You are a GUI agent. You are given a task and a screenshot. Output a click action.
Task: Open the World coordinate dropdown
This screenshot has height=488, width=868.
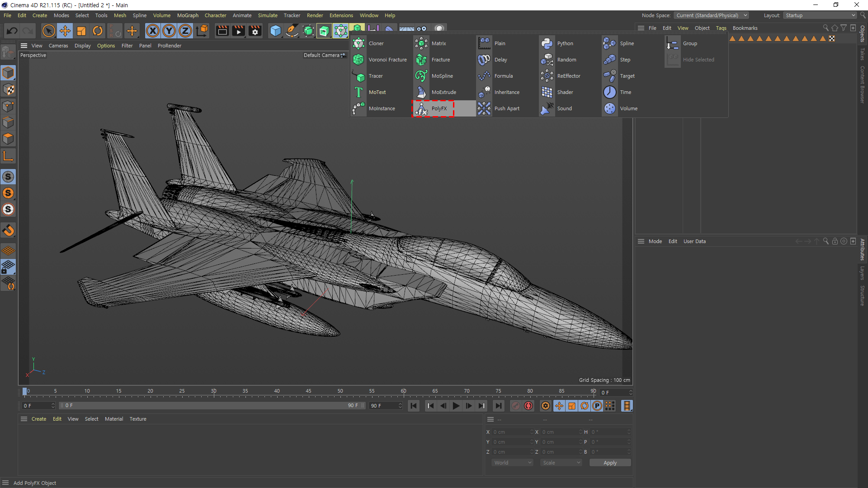pos(512,463)
